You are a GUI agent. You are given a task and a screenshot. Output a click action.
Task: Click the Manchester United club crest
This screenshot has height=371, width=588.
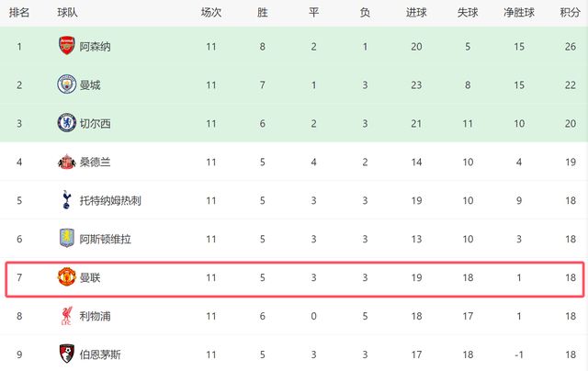point(66,277)
